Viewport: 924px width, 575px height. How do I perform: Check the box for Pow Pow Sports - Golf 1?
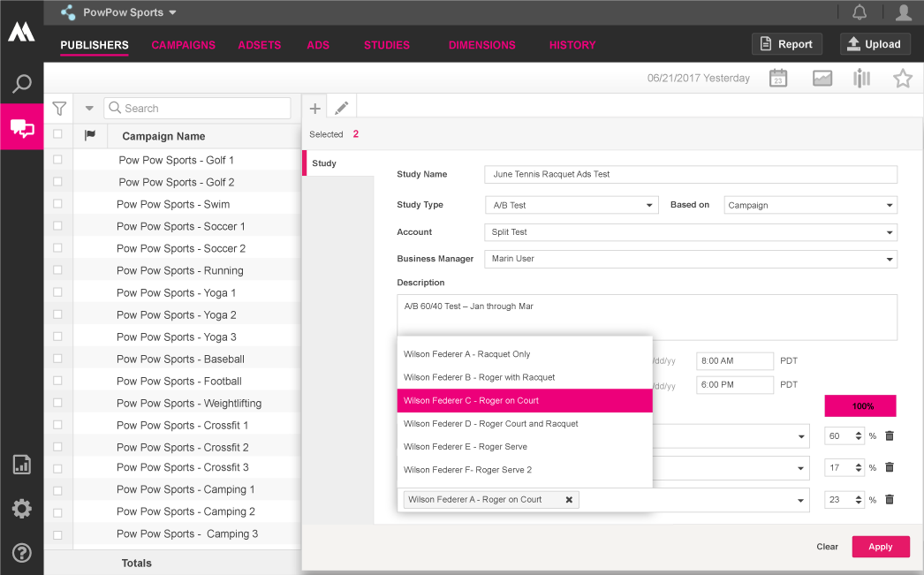[x=58, y=160]
